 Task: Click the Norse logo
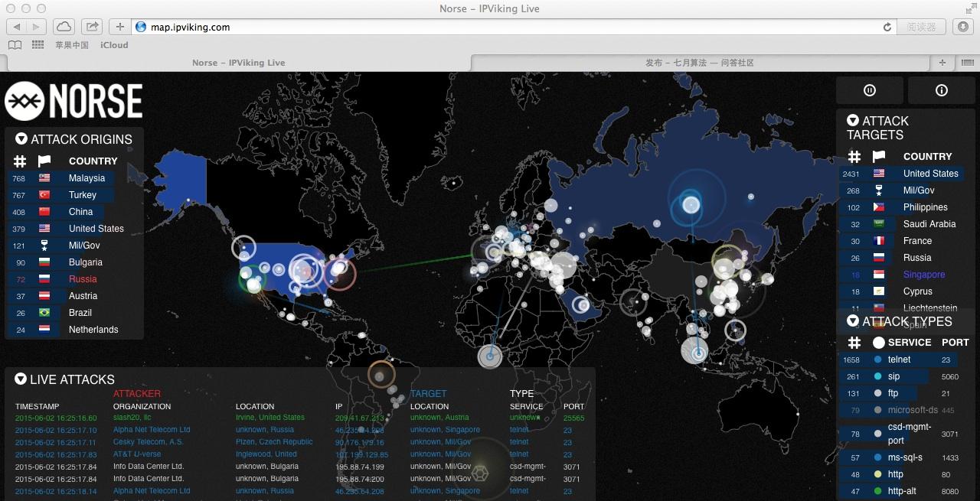tap(73, 101)
